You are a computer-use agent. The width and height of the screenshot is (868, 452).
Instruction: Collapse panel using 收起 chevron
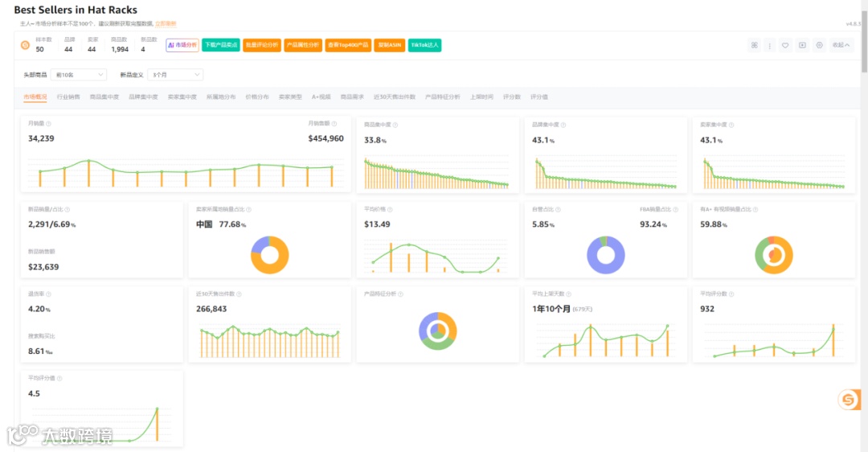[841, 45]
